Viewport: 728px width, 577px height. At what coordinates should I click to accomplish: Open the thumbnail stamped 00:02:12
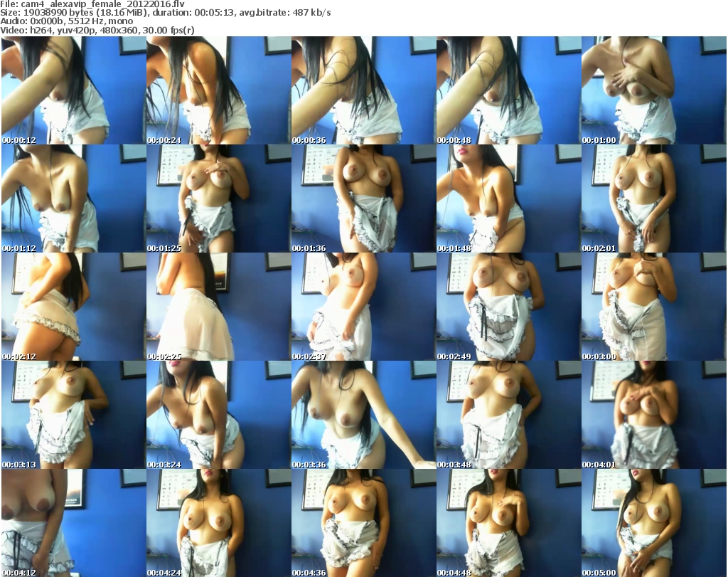click(74, 307)
